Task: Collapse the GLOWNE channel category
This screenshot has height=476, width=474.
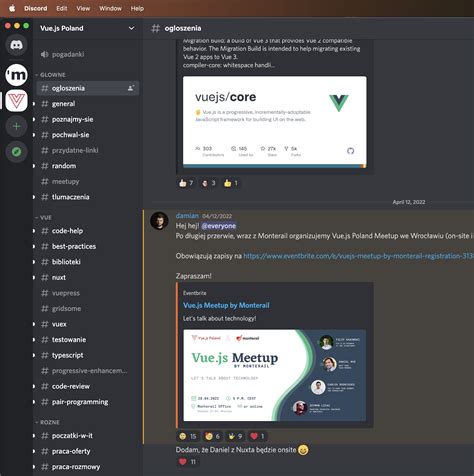Action: tap(50, 75)
